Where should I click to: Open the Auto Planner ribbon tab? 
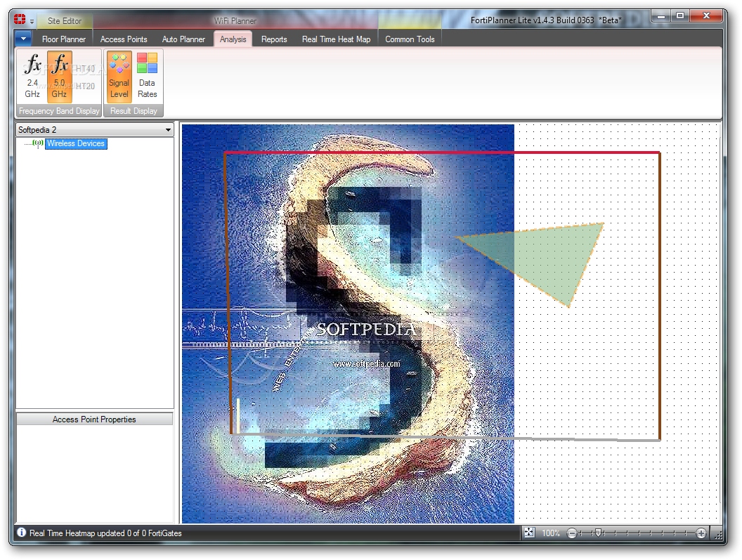183,39
